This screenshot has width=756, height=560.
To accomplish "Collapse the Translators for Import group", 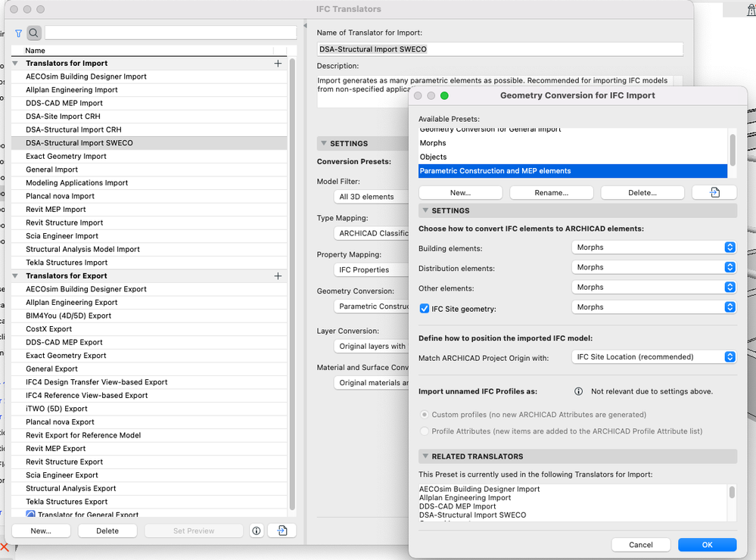I will 15,63.
